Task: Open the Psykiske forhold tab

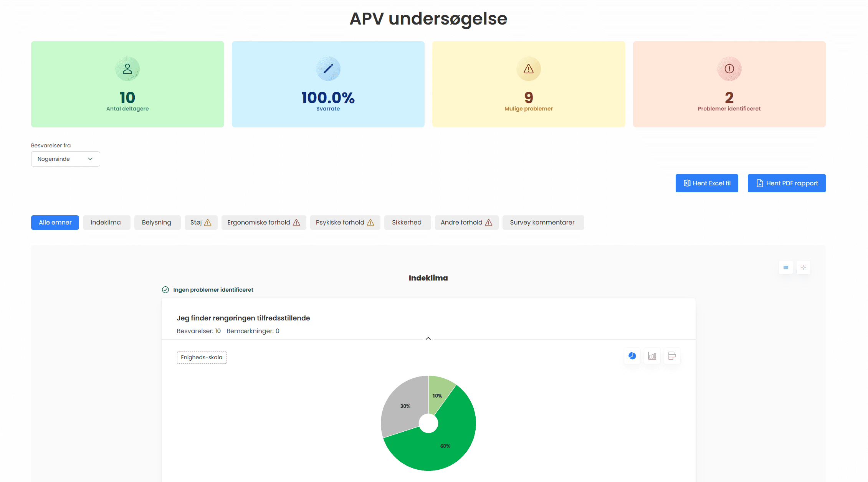Action: click(x=345, y=223)
